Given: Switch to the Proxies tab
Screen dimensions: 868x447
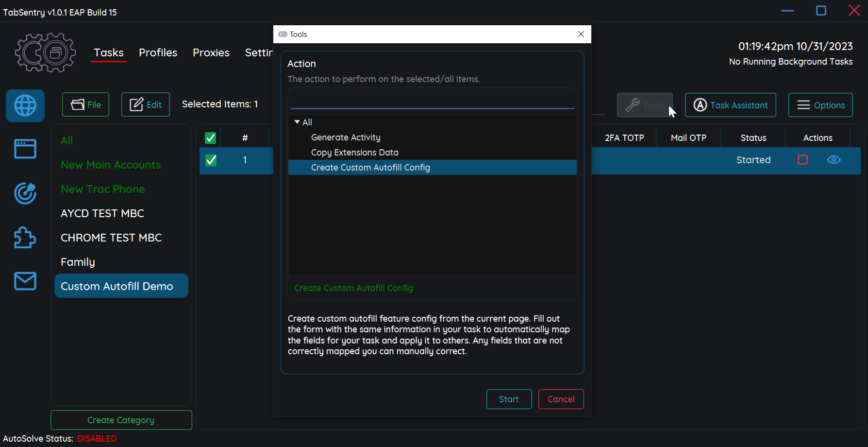Looking at the screenshot, I should [211, 52].
